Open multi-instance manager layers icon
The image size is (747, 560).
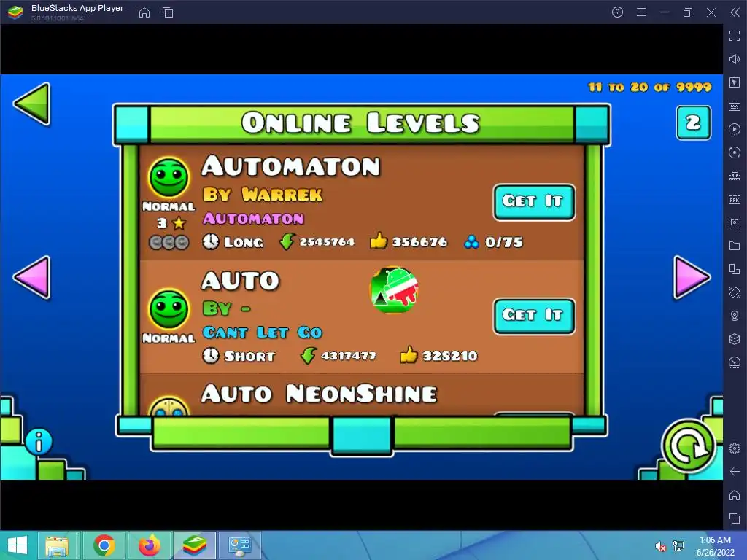(x=735, y=339)
